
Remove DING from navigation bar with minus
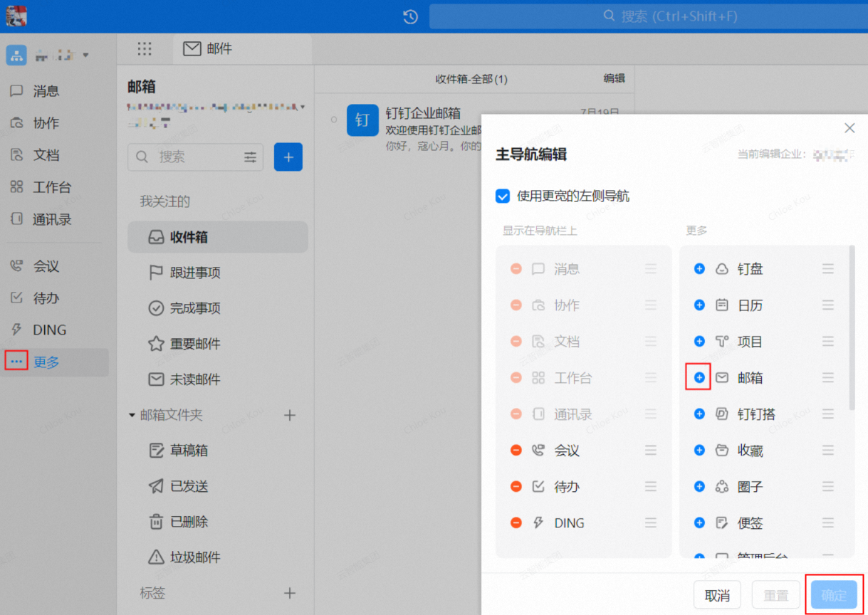point(516,522)
